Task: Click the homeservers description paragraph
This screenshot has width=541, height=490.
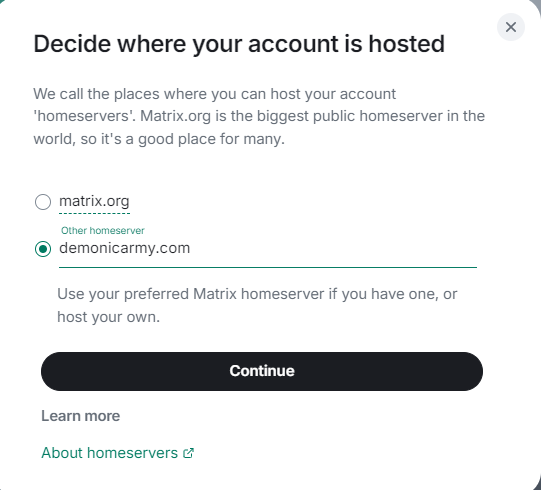Action: point(259,116)
